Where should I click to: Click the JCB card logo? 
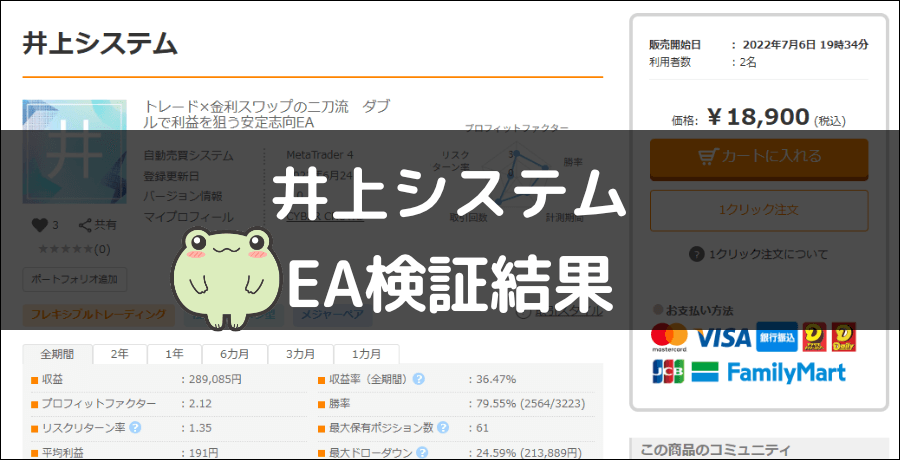(x=667, y=372)
